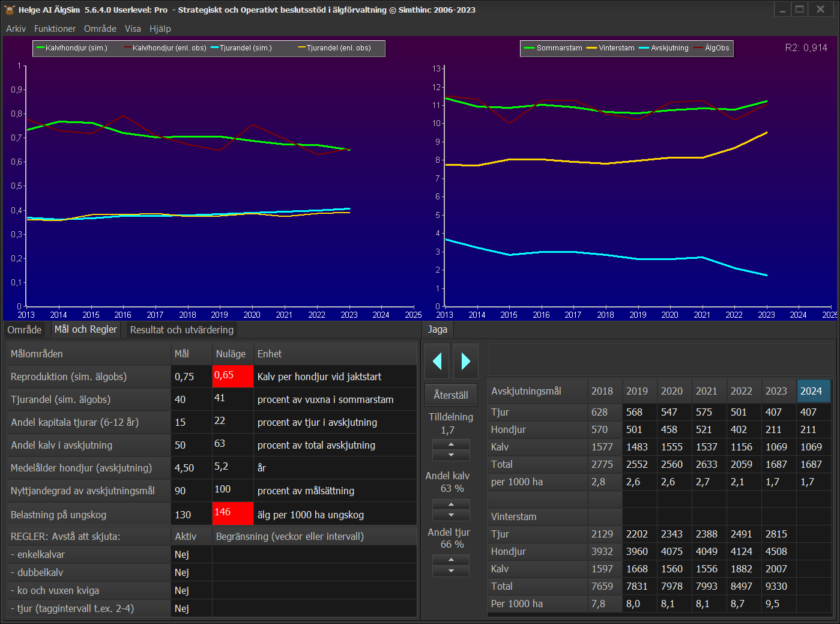840x624 pixels.
Task: Click Vinterstam Tjur value 2815
Action: 779,534
